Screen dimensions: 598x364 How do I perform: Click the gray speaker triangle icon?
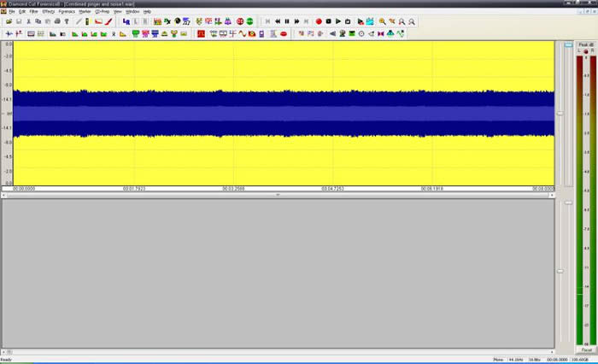pyautogui.click(x=332, y=34)
